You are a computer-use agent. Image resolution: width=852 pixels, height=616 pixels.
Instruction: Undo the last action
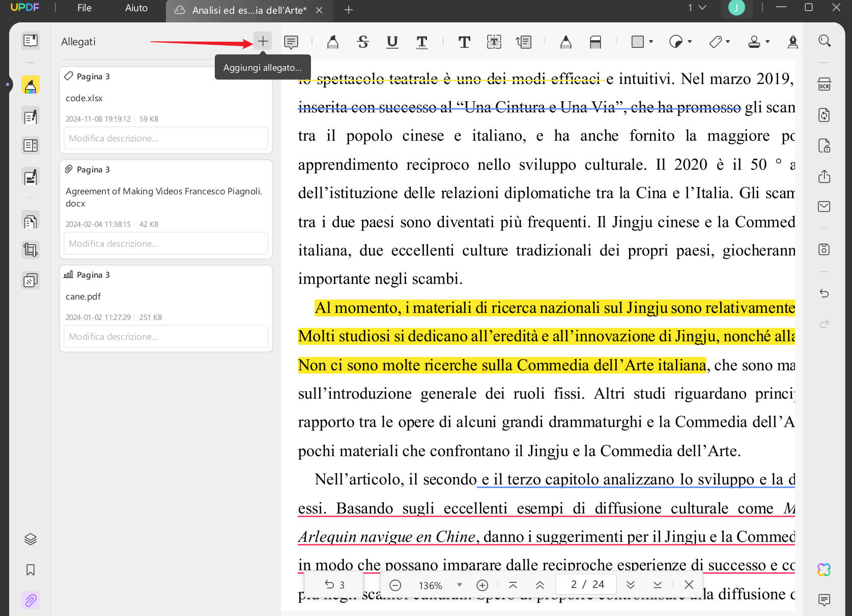point(824,294)
